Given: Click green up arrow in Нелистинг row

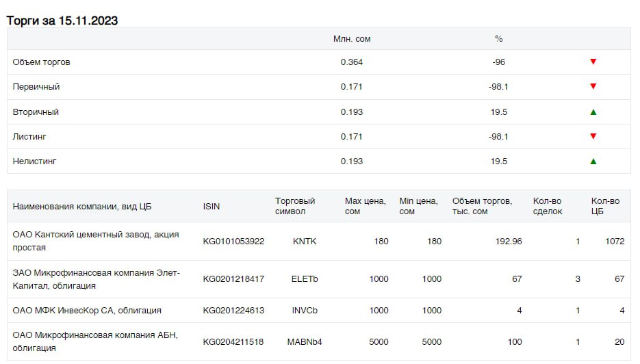Looking at the screenshot, I should click(x=593, y=161).
